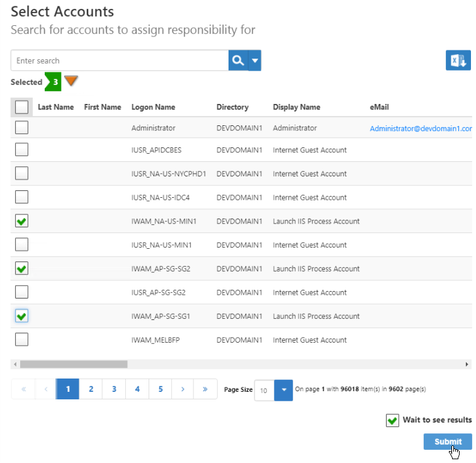The image size is (476, 463).
Task: Check the select-all checkbox in the header
Action: 21,107
